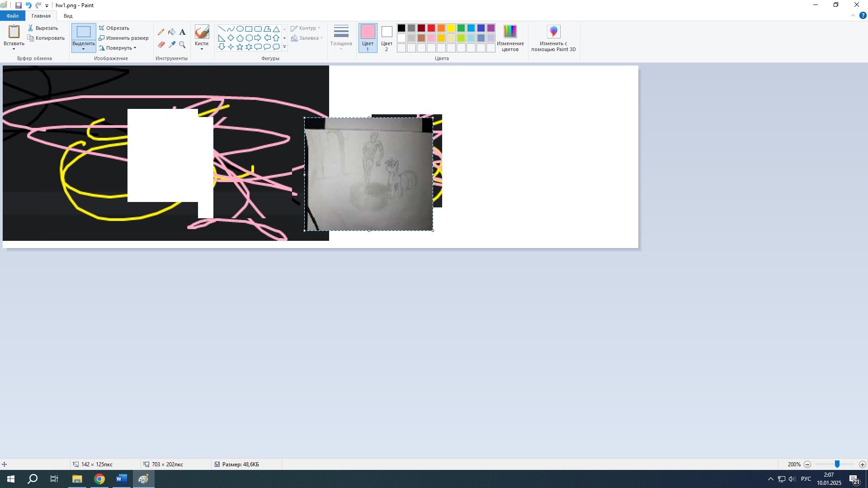
Task: Open the Файл menu
Action: pyautogui.click(x=13, y=16)
